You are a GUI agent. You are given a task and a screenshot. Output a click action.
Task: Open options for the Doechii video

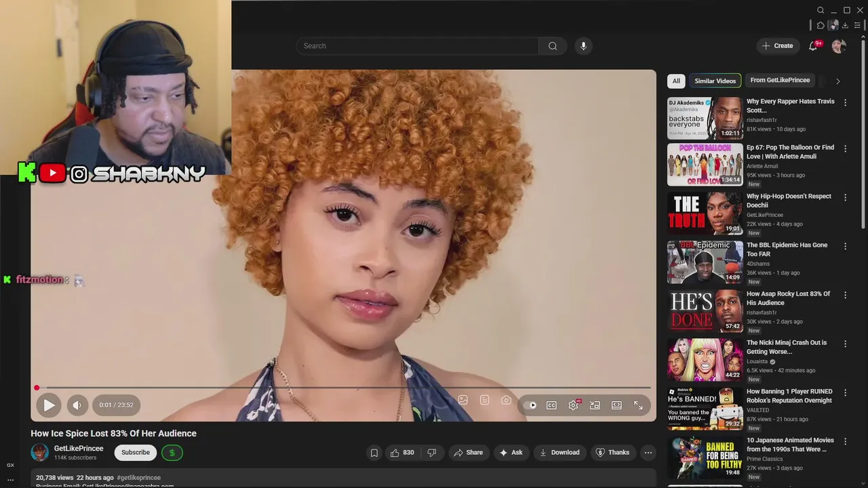pos(845,197)
